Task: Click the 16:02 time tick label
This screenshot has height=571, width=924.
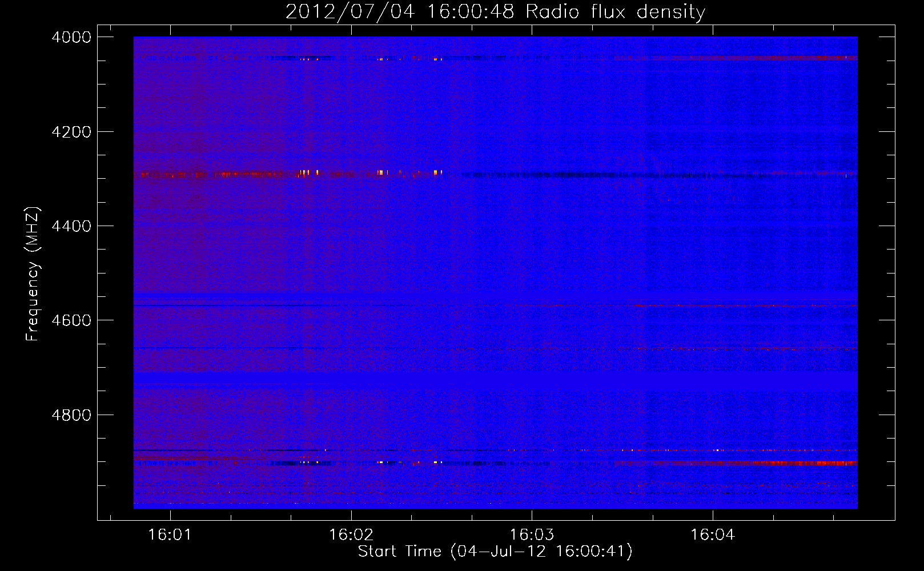Action: (x=351, y=535)
